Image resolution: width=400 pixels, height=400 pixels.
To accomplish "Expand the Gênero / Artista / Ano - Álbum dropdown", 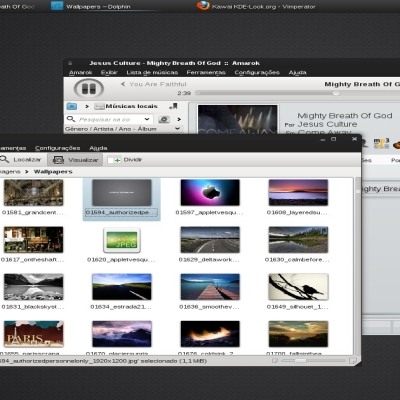I will 123,129.
